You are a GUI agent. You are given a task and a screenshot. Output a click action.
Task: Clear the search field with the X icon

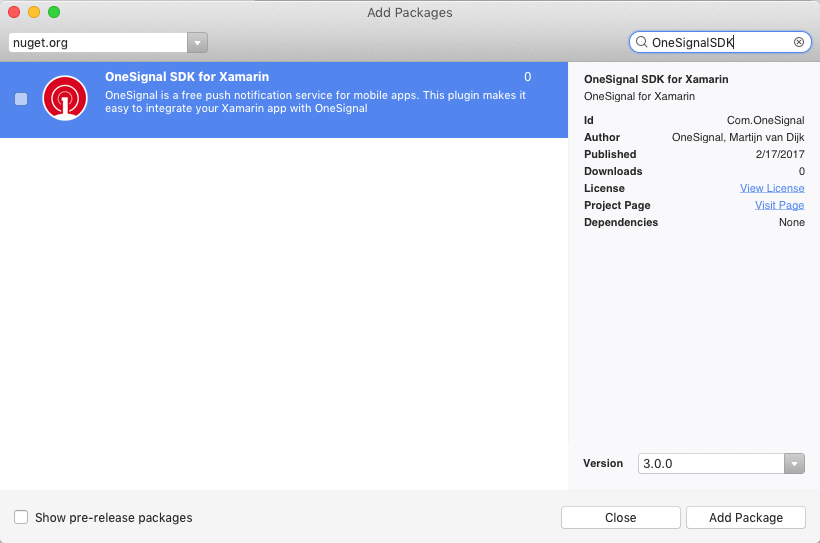click(799, 43)
